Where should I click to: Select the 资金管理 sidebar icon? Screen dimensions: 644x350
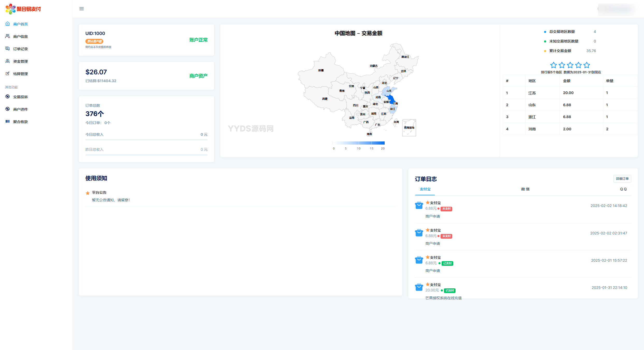(8, 61)
